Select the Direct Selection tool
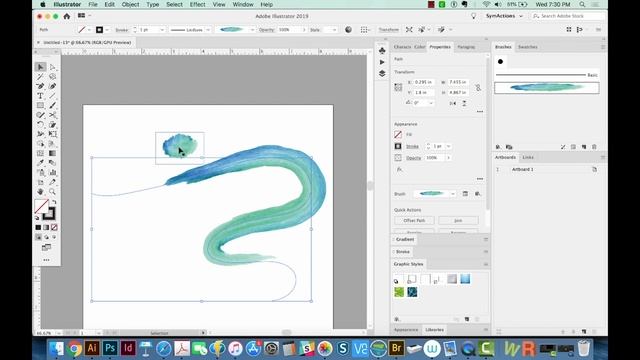640x360 pixels. (53, 67)
